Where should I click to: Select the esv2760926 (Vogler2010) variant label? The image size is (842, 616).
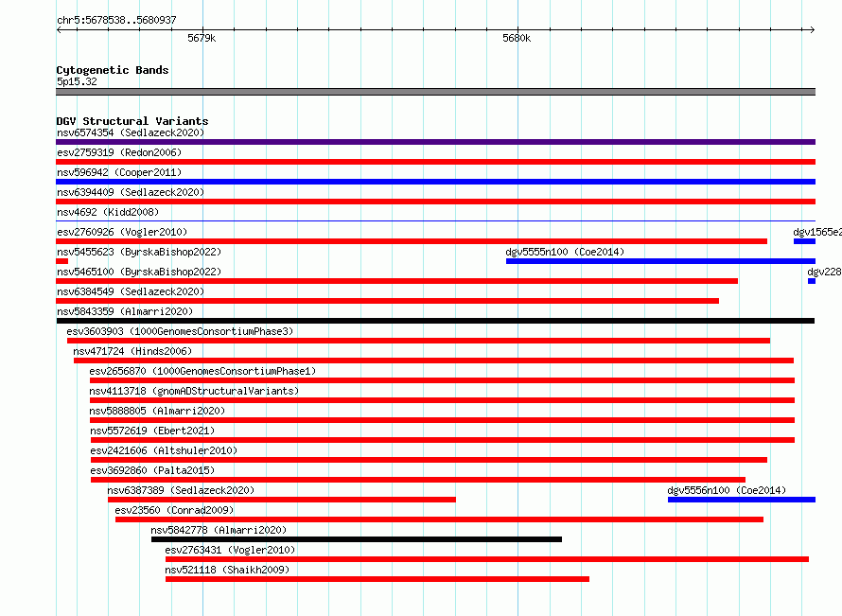(x=122, y=232)
